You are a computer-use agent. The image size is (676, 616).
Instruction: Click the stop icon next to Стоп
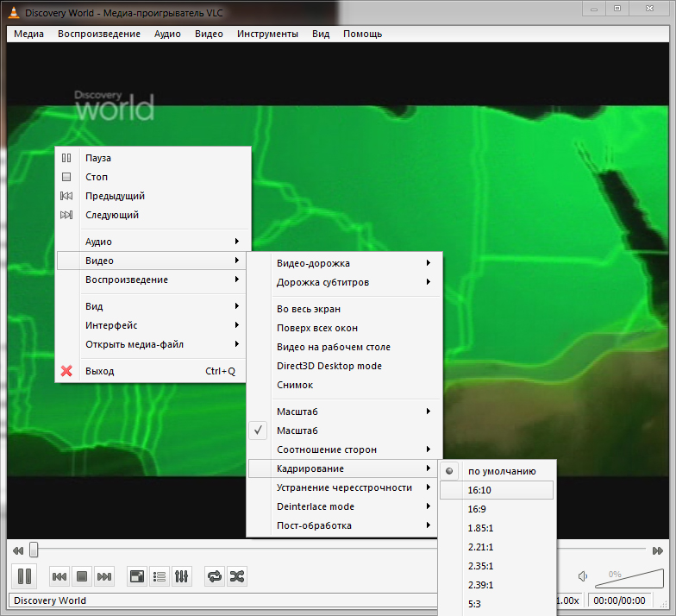tap(66, 177)
